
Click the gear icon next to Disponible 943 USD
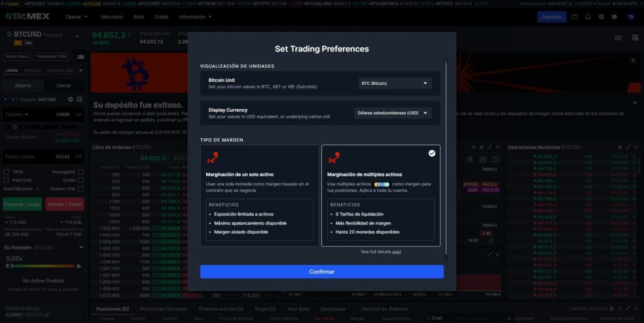point(70,99)
